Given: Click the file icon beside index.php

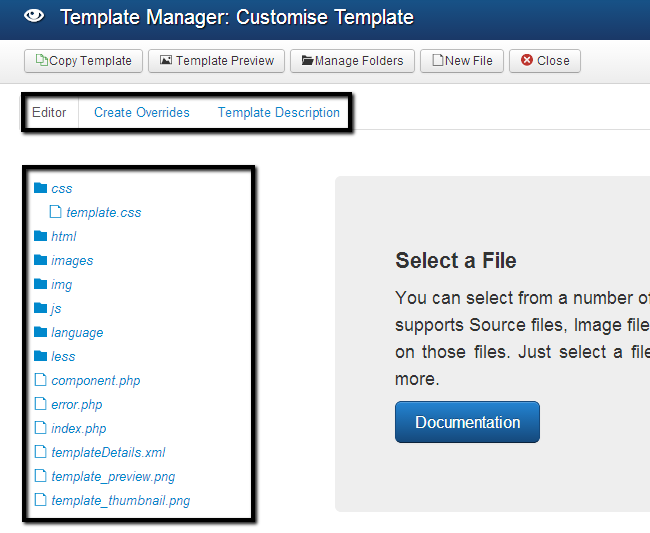Looking at the screenshot, I should tap(40, 428).
